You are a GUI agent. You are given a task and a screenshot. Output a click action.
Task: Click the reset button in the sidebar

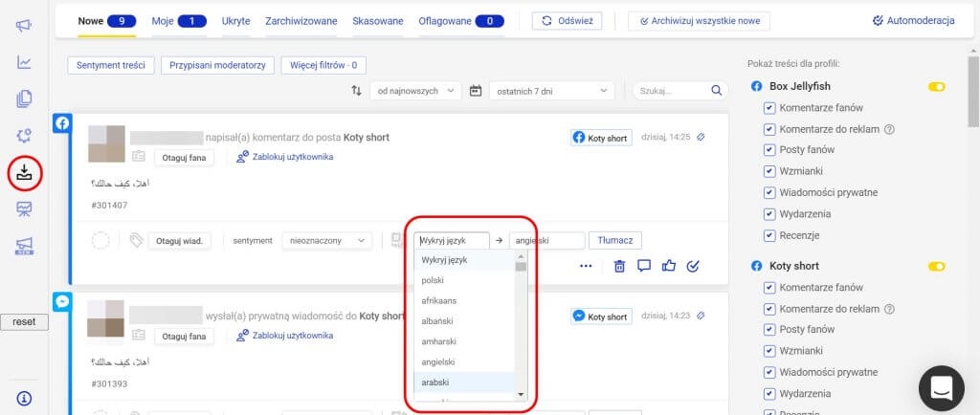coord(24,322)
